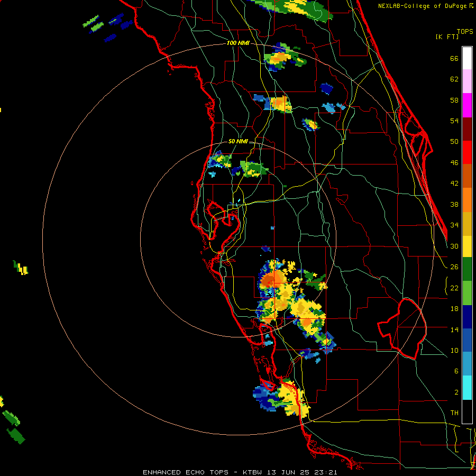The image size is (476, 476).
Task: Click the 62 value on the legend
Action: 454,79
